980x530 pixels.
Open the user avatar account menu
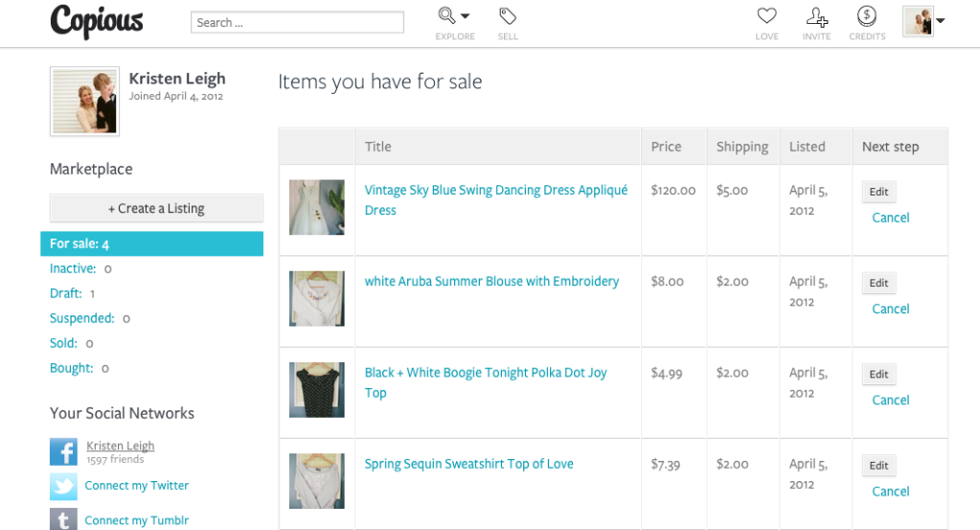923,21
